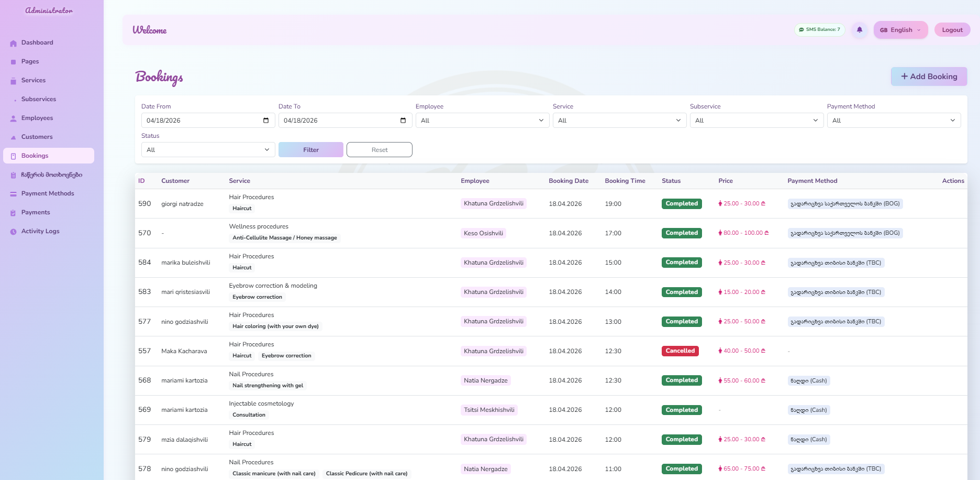Click the Booking Date column header
This screenshot has width=980, height=480.
(x=569, y=181)
